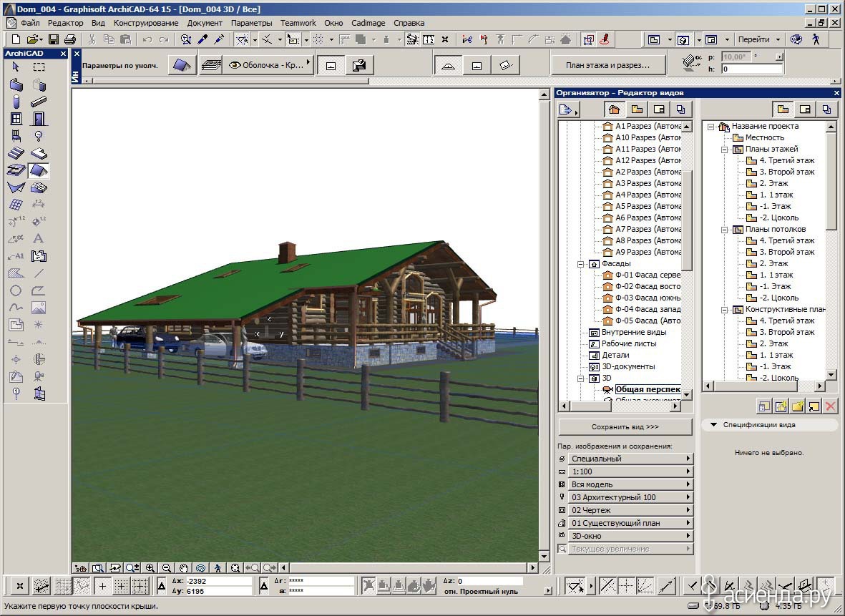Open the 1:100 scale dropdown
Screen dimensions: 845x616
pos(625,471)
